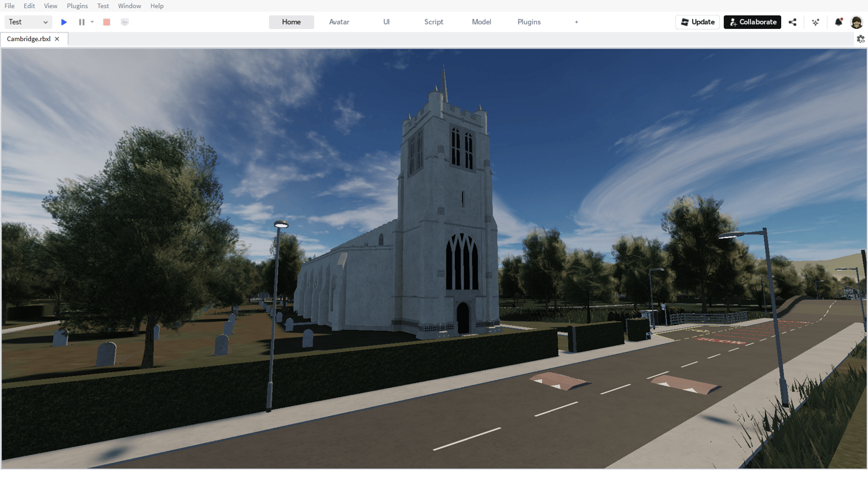Switch to the Plugins ribbon tab
This screenshot has height=488, width=868.
click(x=529, y=22)
